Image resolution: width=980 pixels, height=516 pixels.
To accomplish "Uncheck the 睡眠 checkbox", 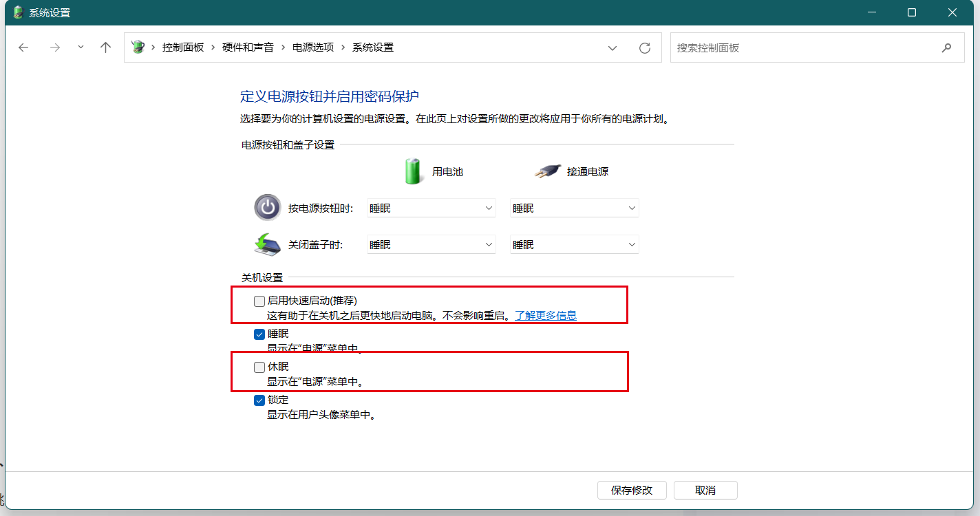I will pos(259,334).
